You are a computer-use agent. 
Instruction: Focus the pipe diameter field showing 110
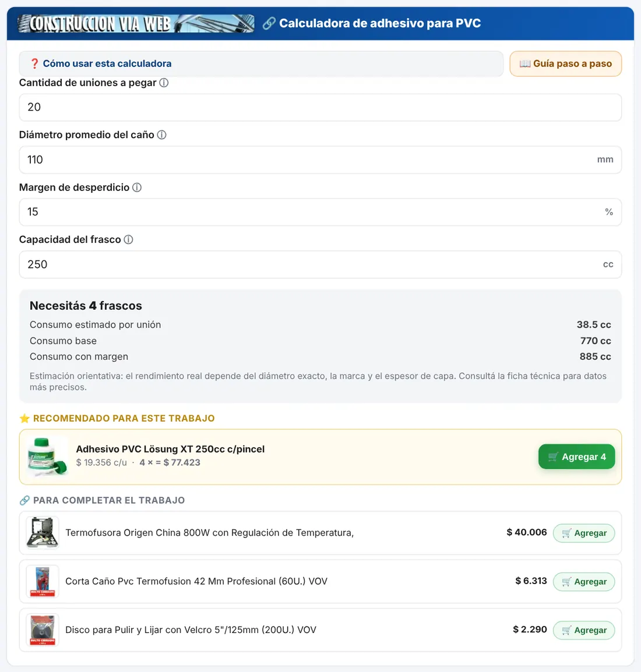(320, 160)
